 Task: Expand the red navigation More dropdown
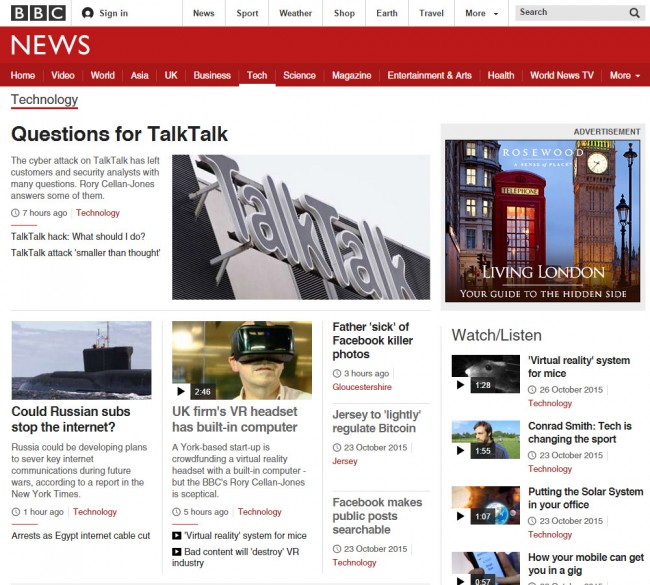(x=625, y=75)
